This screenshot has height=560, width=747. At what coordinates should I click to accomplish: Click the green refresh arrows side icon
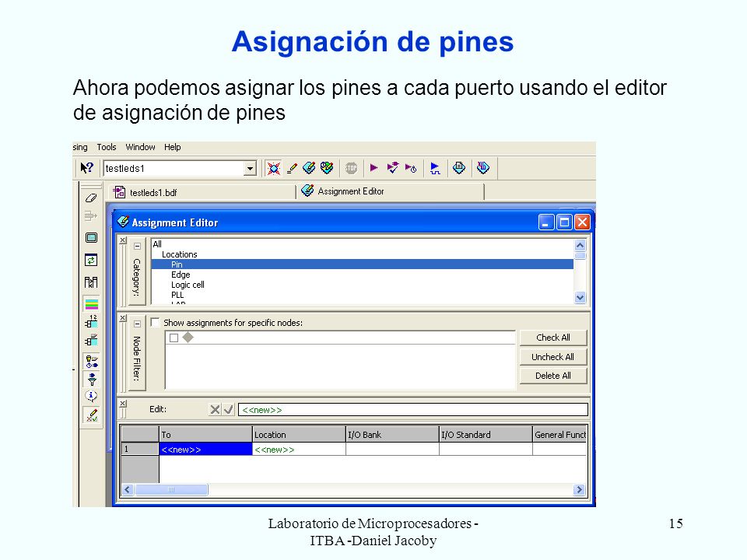click(x=91, y=260)
